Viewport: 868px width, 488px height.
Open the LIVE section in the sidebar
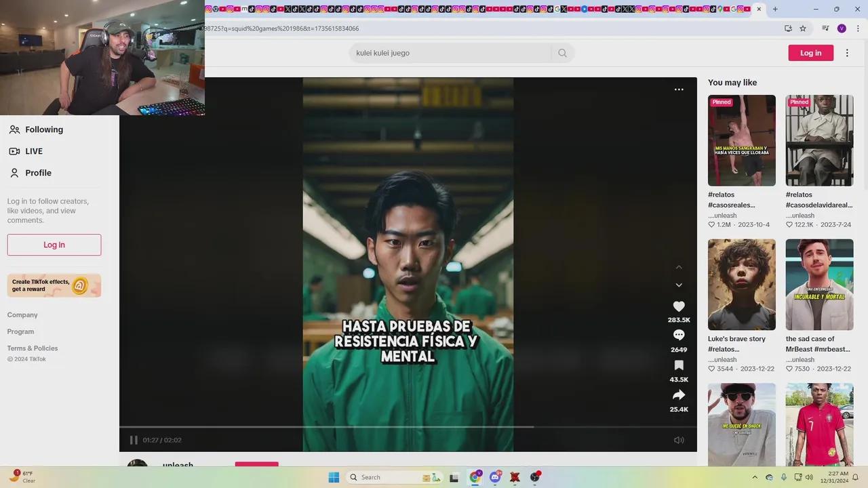tap(33, 151)
